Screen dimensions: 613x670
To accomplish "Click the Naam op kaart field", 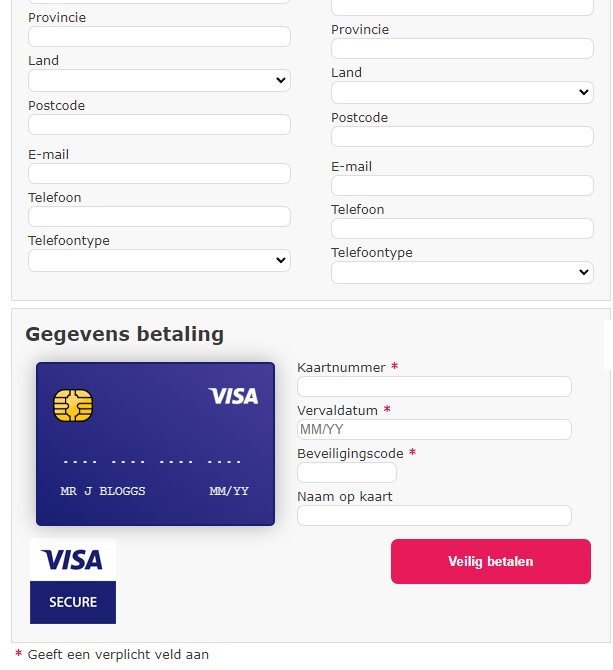I will point(434,516).
